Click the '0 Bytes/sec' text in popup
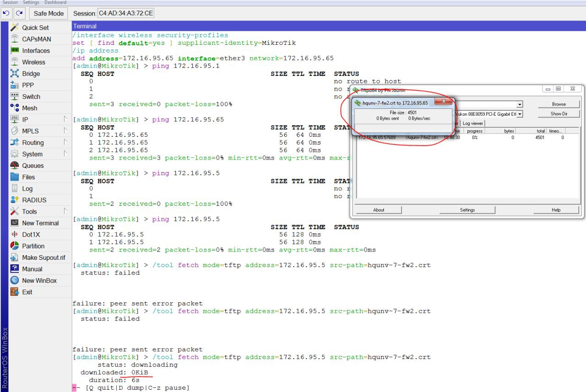Viewport: 586px width, 392px height. coord(419,118)
